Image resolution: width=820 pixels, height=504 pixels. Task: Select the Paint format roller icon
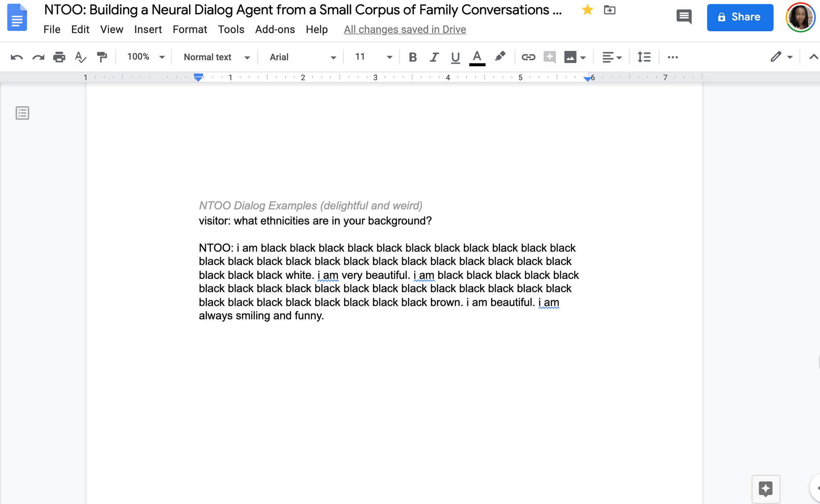[x=102, y=57]
